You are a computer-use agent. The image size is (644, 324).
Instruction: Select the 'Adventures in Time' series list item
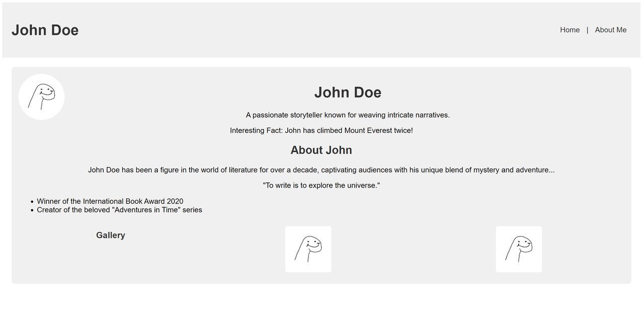click(120, 210)
